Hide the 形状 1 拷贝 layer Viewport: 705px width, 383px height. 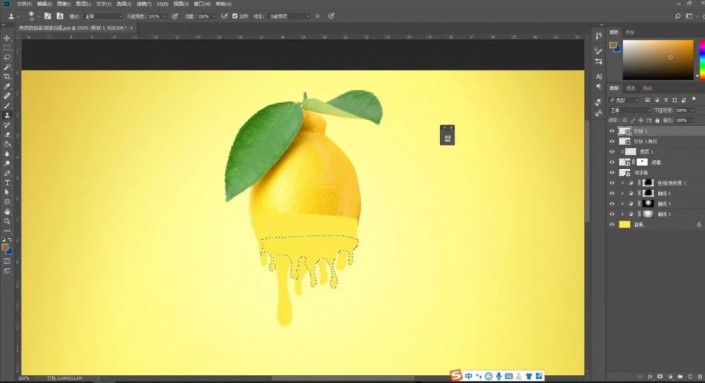pos(611,141)
